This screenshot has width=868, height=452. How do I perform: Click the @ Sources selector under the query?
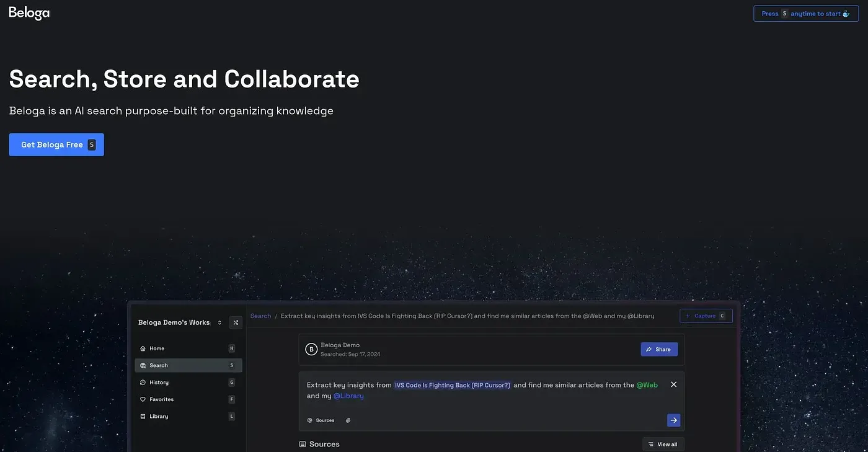321,420
